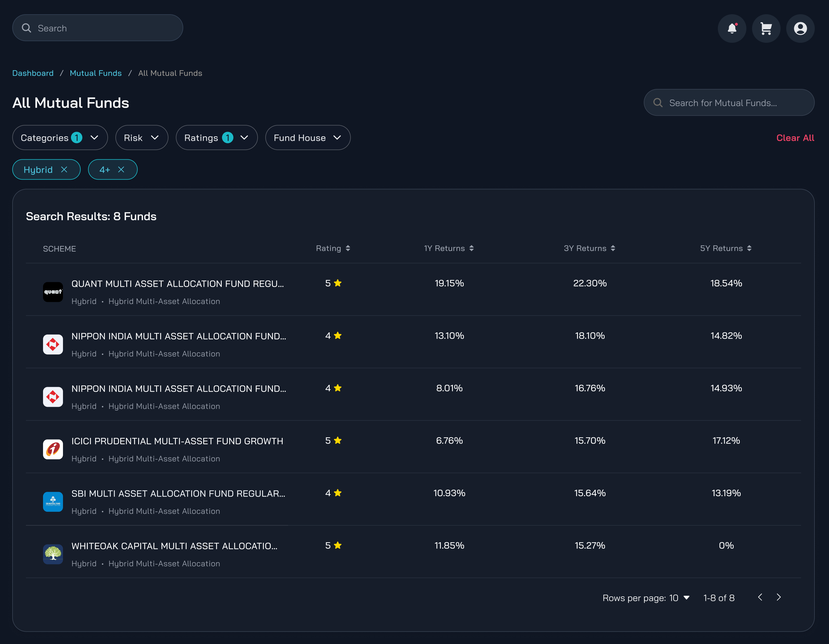Click the 1-8 of 8 pagination text
The width and height of the screenshot is (829, 644).
click(x=718, y=598)
